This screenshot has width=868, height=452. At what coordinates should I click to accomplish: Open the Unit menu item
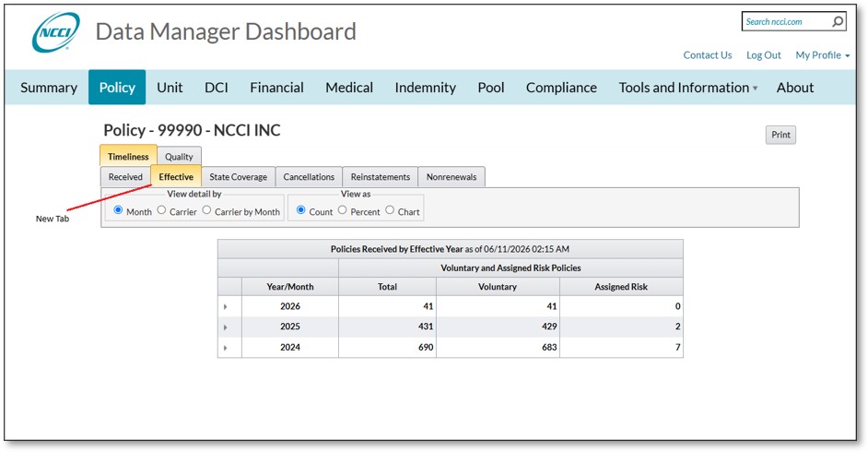coord(170,88)
